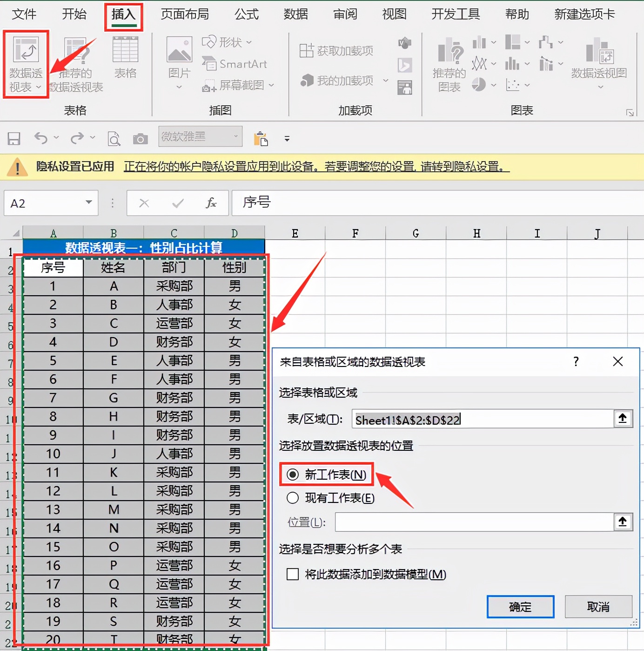The width and height of the screenshot is (644, 651).
Task: Click the dialog Help question mark
Action: coord(576,361)
